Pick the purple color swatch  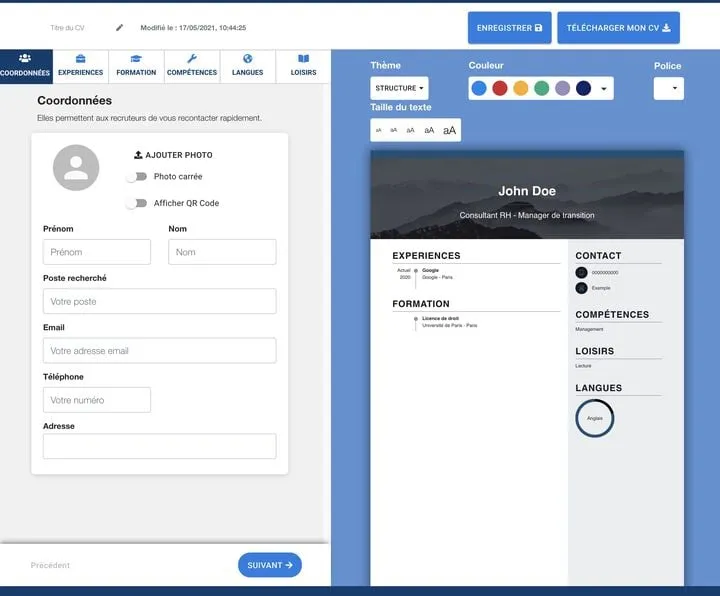(x=562, y=88)
